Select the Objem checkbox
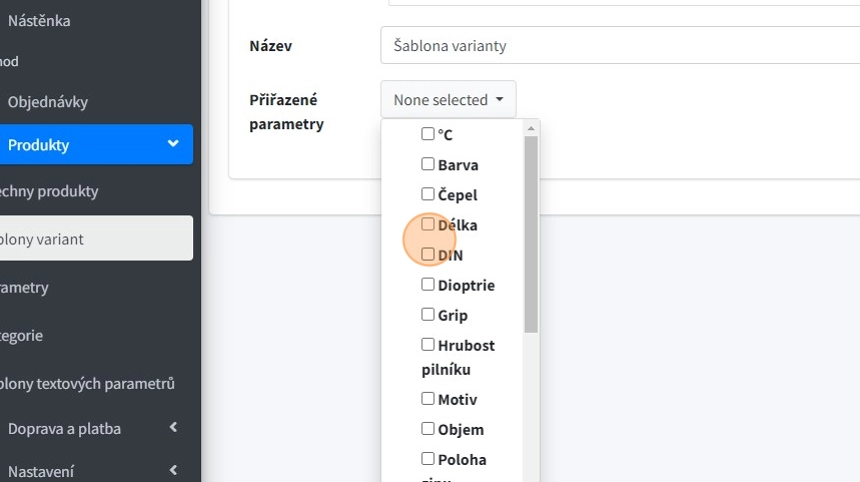The height and width of the screenshot is (482, 860). [428, 428]
